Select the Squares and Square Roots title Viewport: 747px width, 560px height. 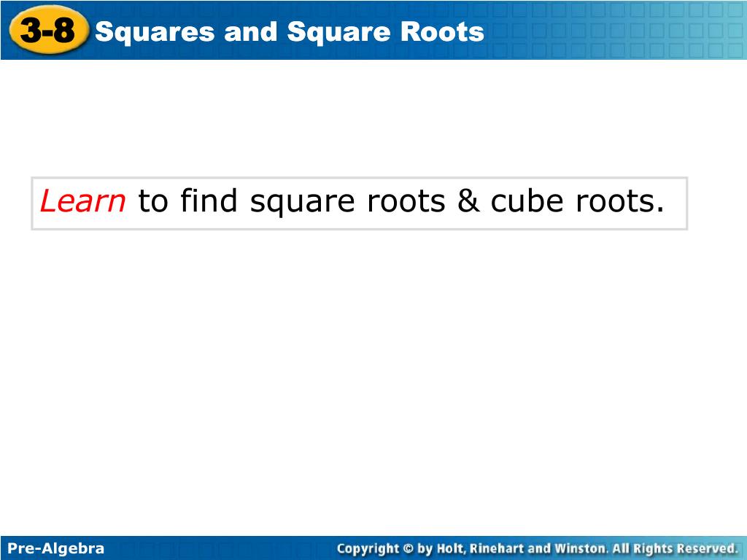pyautogui.click(x=289, y=32)
